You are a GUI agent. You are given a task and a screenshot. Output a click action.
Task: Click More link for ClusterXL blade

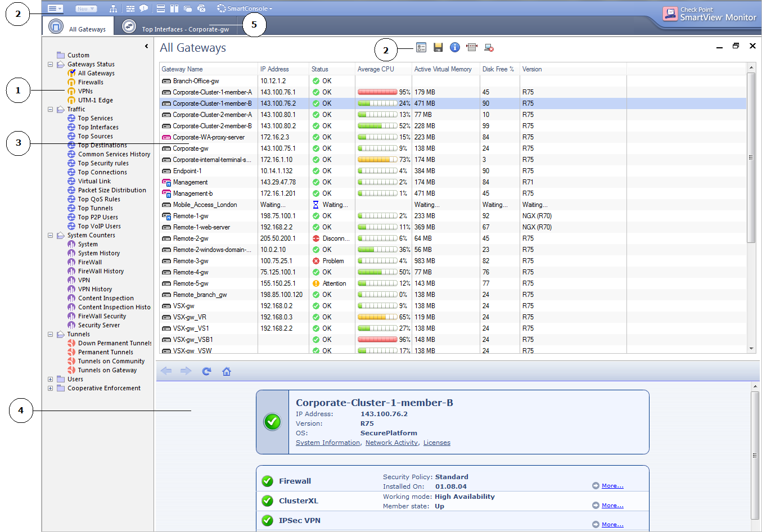click(x=612, y=506)
